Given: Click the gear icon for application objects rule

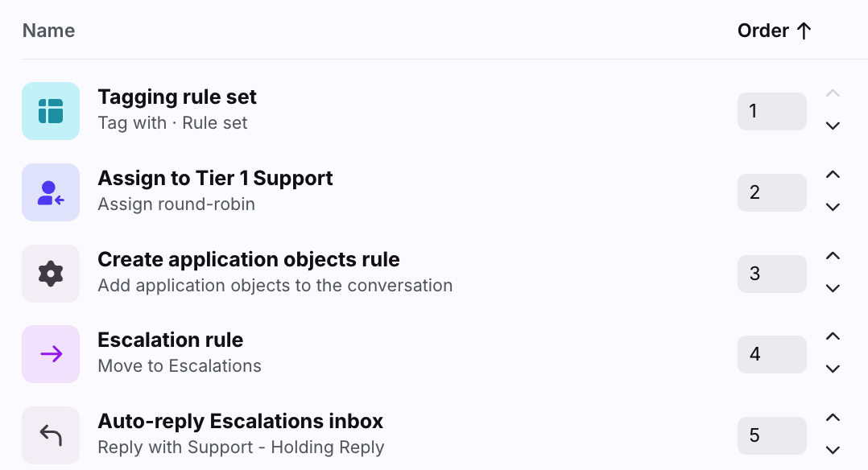Looking at the screenshot, I should (x=51, y=274).
